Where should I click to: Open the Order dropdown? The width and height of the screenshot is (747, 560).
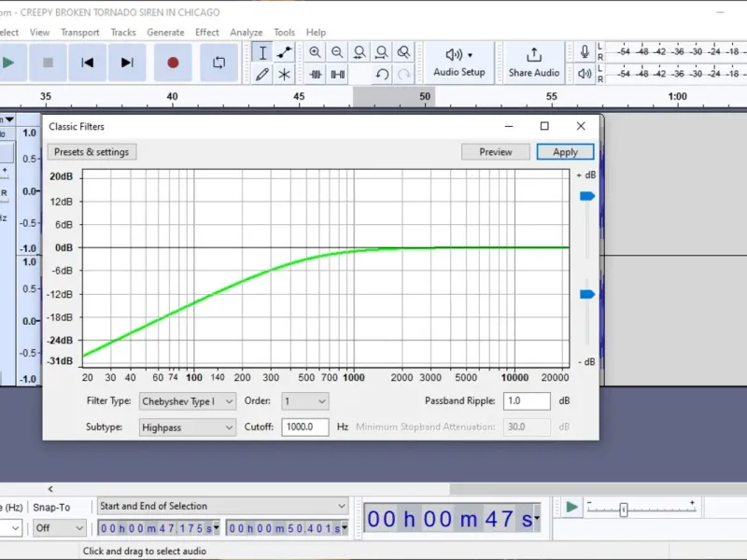coord(305,401)
